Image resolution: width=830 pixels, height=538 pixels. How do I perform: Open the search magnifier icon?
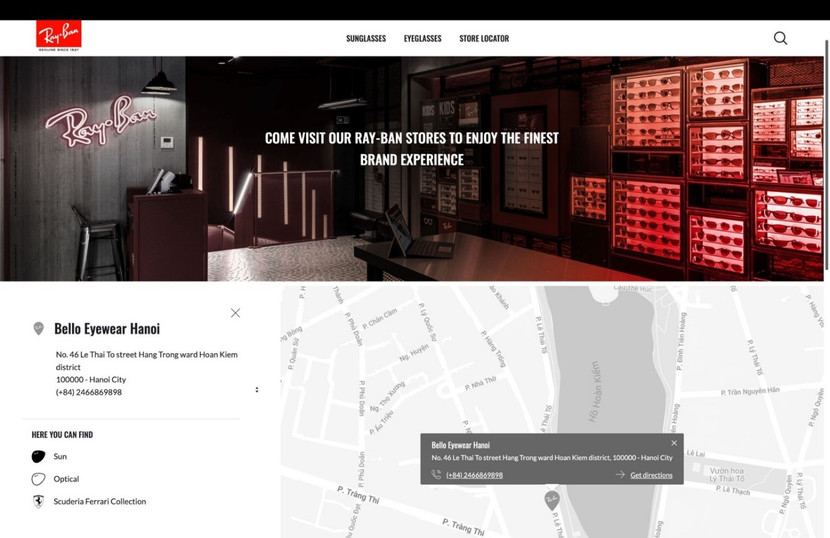pyautogui.click(x=780, y=38)
